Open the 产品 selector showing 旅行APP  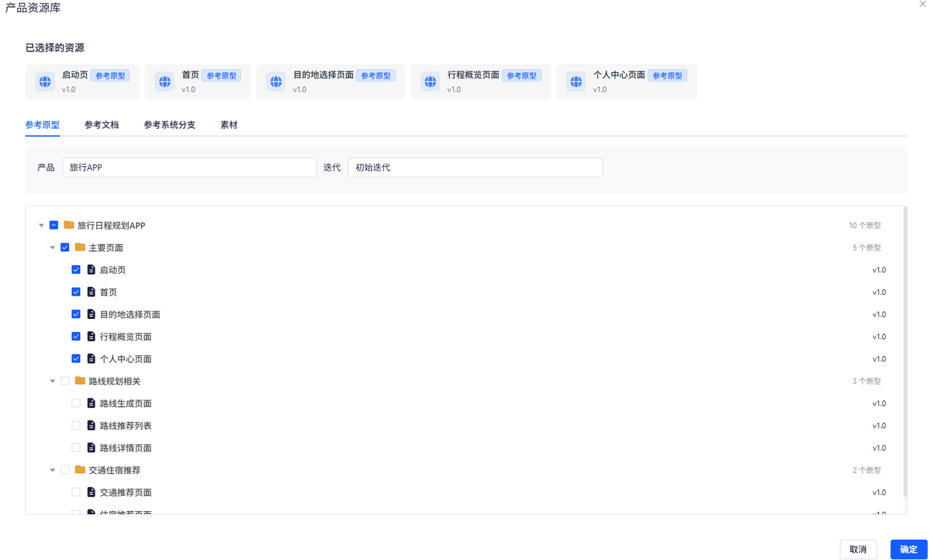click(189, 167)
